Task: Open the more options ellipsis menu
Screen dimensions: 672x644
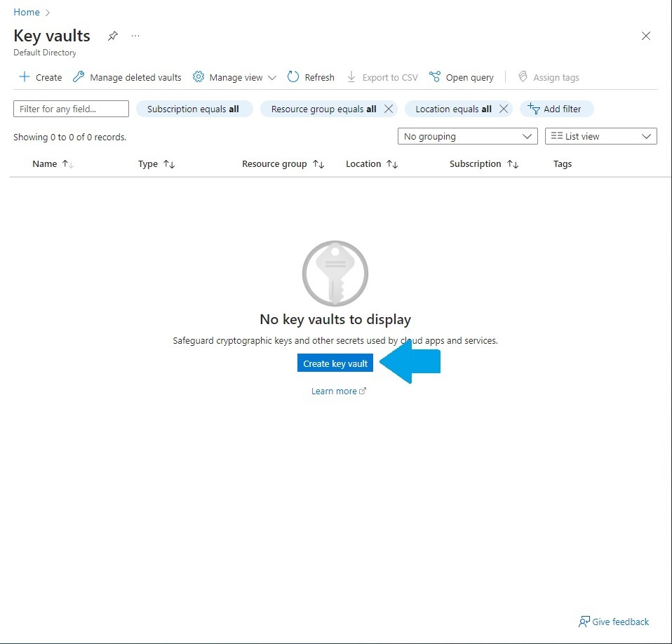Action: (x=135, y=36)
